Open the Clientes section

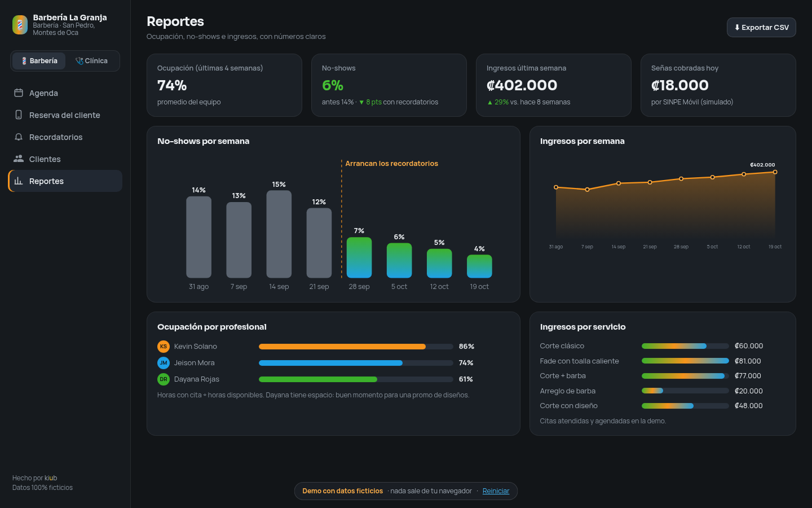click(65, 159)
